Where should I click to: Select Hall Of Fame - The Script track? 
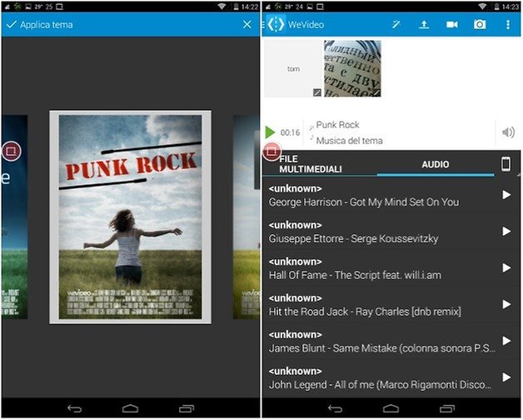click(x=381, y=268)
